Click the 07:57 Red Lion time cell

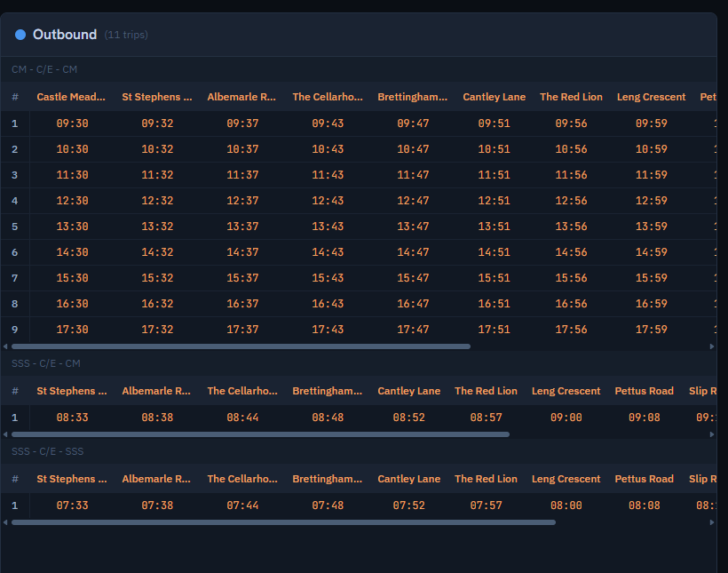[x=486, y=505]
